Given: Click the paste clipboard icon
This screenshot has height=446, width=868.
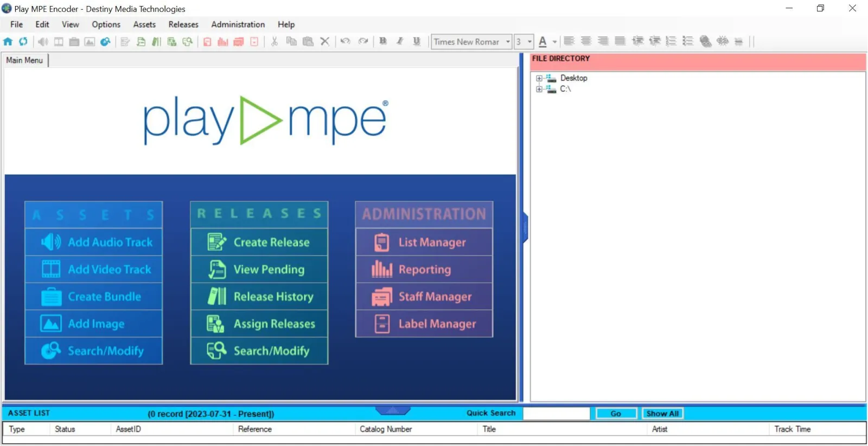Looking at the screenshot, I should 308,41.
